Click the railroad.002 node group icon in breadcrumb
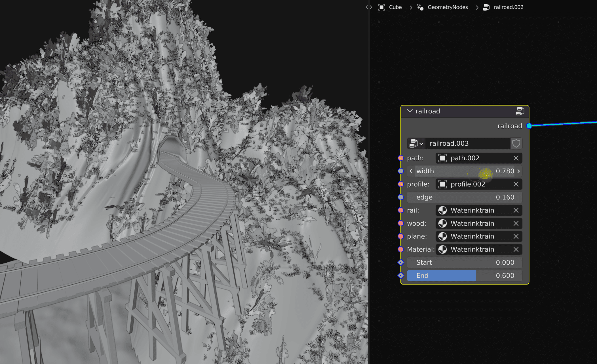The height and width of the screenshot is (364, 597). coord(486,7)
